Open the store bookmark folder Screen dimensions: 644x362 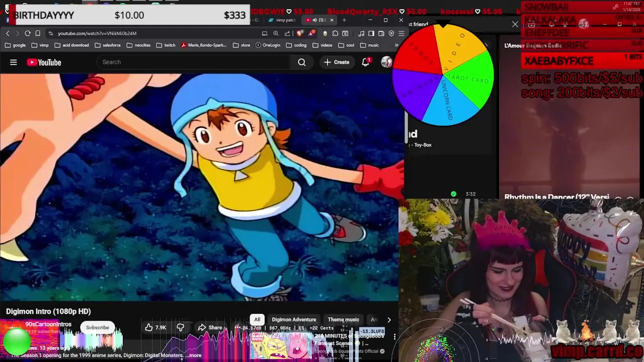(x=242, y=45)
